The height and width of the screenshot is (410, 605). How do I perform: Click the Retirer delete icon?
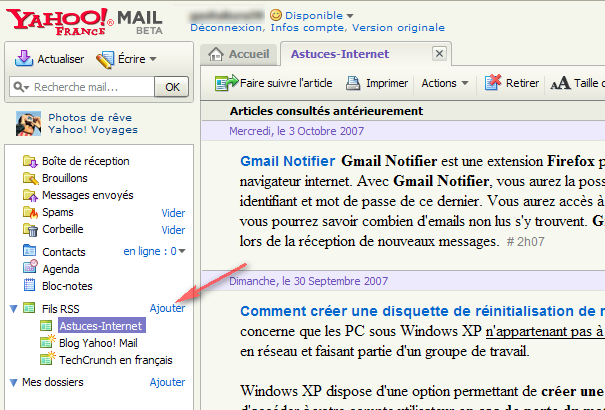[492, 82]
